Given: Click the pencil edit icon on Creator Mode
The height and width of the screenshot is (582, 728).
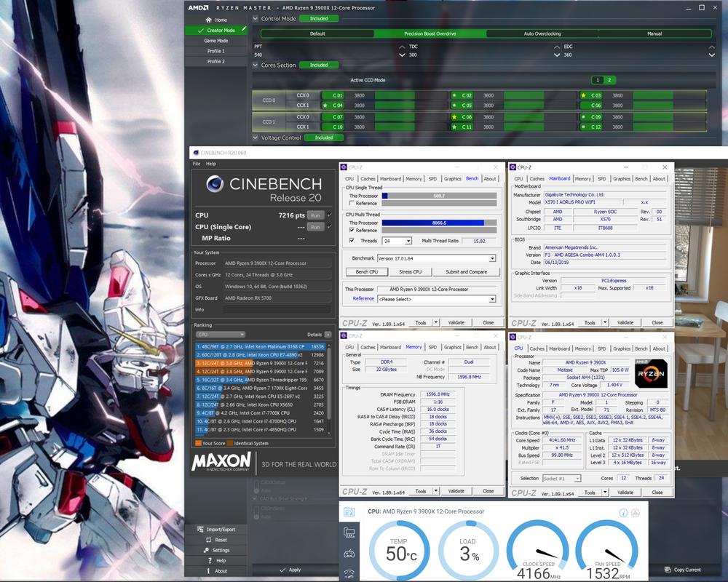Looking at the screenshot, I should pyautogui.click(x=244, y=29).
